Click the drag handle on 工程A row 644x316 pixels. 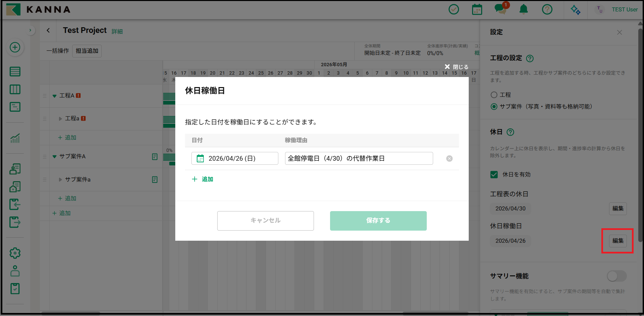45,96
